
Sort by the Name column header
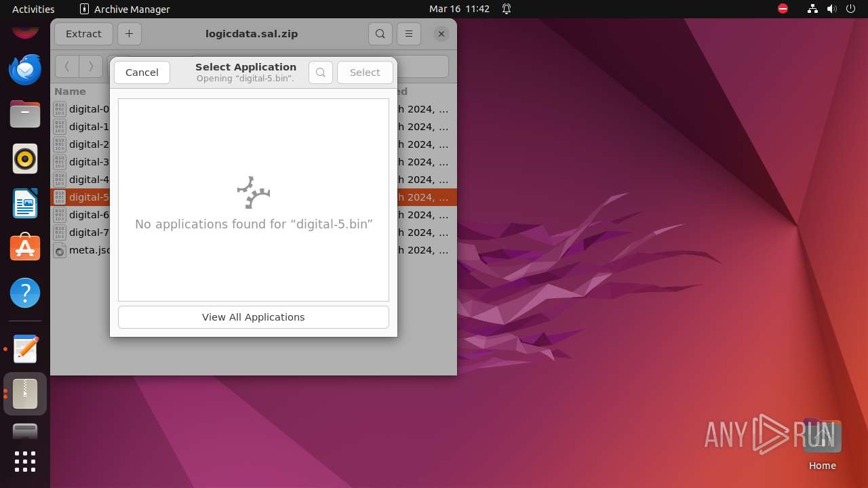(x=70, y=91)
